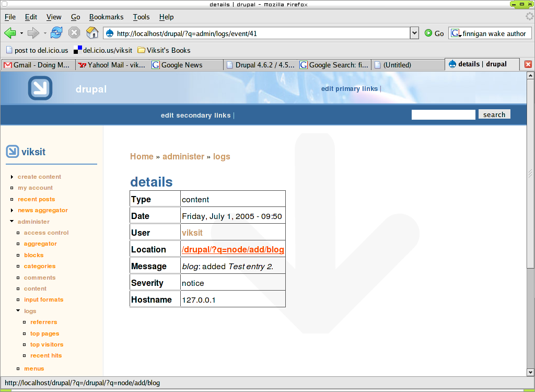Expand the news aggregator sidebar item
The image size is (535, 392).
[x=11, y=210]
